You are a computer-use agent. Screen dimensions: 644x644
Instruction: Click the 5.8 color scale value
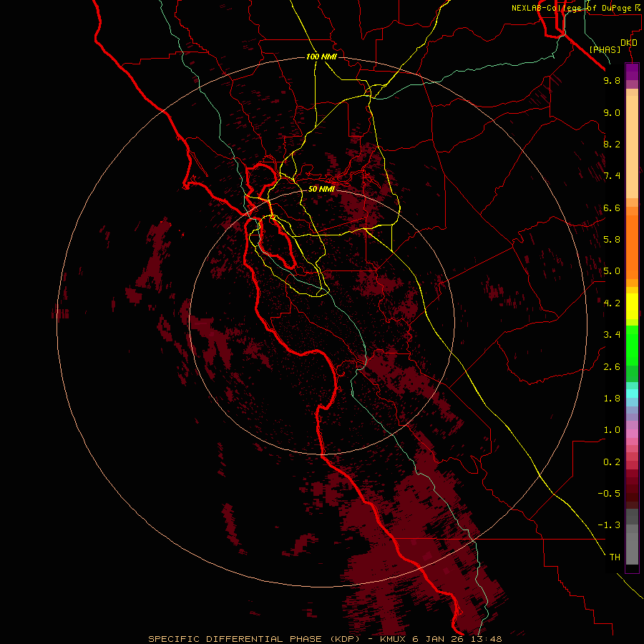612,240
